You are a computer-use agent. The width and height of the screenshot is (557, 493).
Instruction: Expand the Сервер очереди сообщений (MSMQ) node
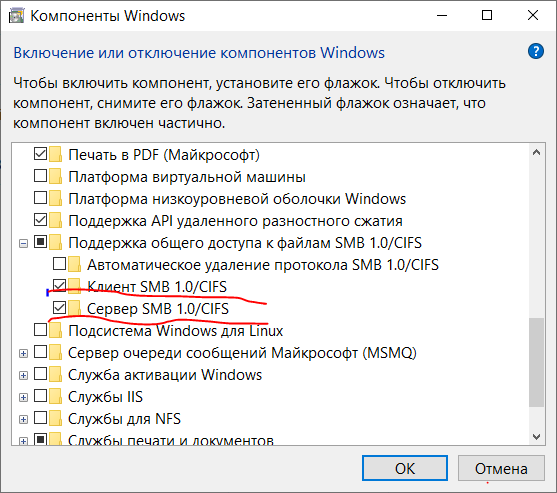click(x=23, y=353)
